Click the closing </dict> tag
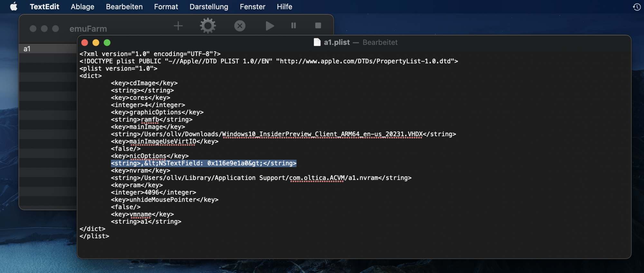This screenshot has width=644, height=273. pos(92,229)
